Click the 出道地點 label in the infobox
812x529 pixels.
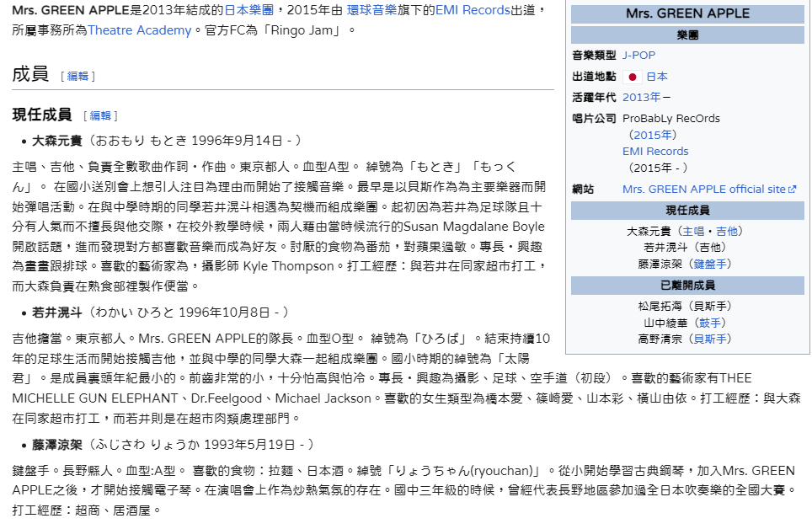click(594, 77)
